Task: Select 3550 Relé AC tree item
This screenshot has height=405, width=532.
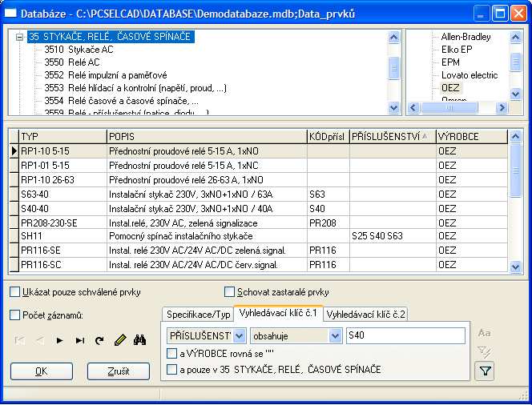Action: (x=72, y=62)
